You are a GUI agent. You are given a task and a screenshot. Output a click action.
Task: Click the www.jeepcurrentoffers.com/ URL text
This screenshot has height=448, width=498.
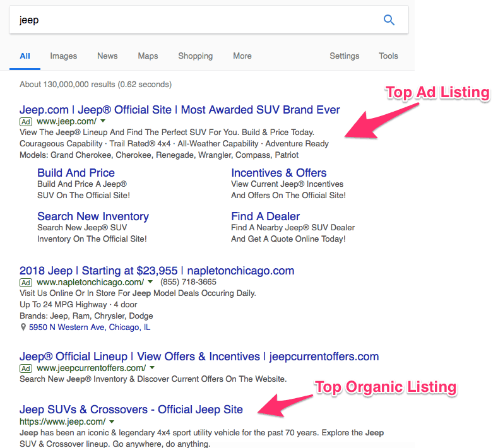(92, 368)
